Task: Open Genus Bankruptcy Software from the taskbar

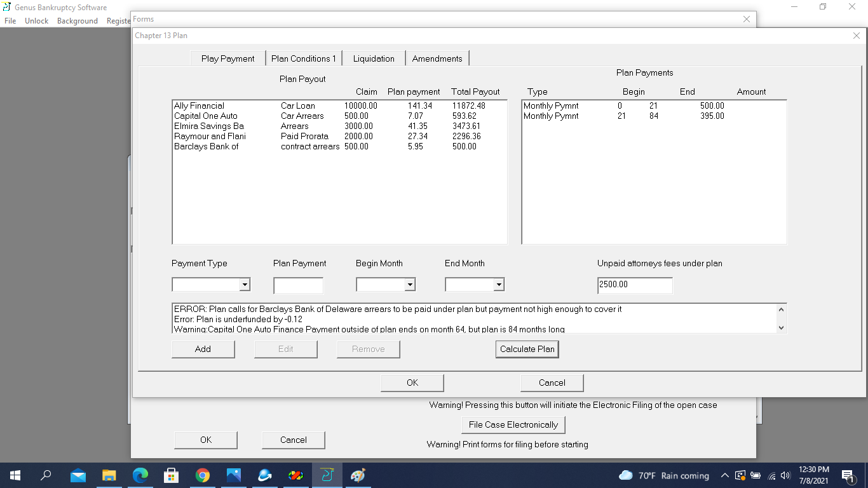Action: pyautogui.click(x=327, y=475)
